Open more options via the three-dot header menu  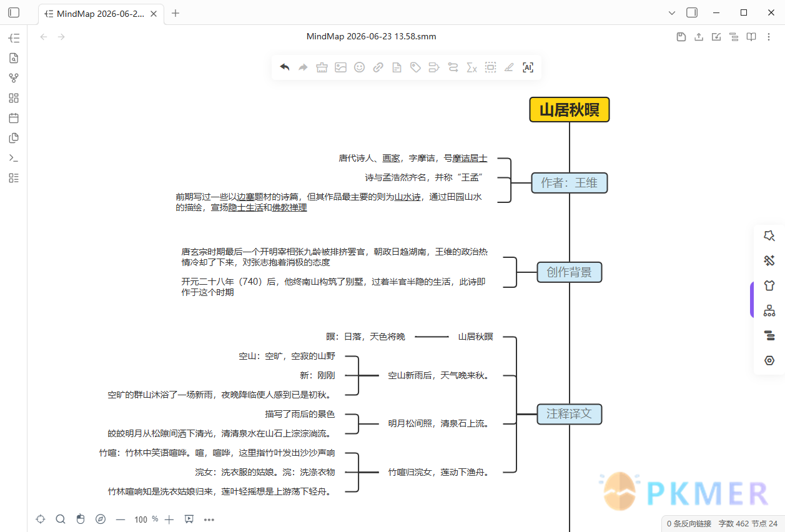[769, 37]
